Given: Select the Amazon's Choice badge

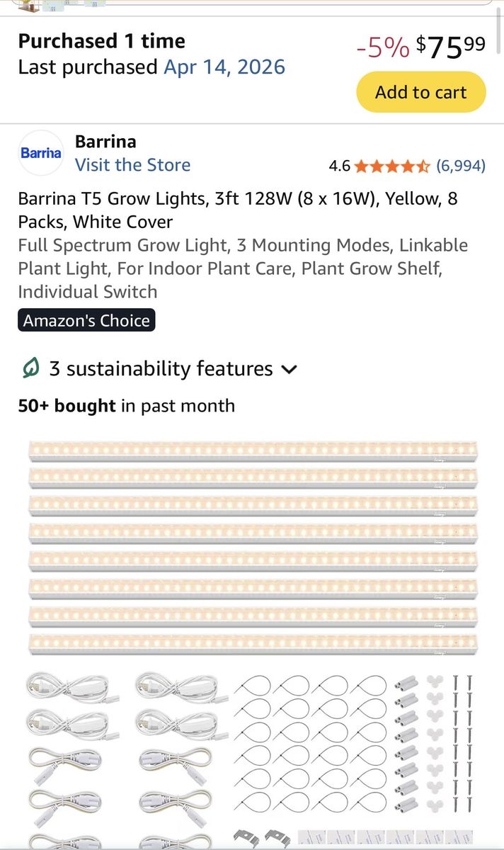Looking at the screenshot, I should pos(86,320).
